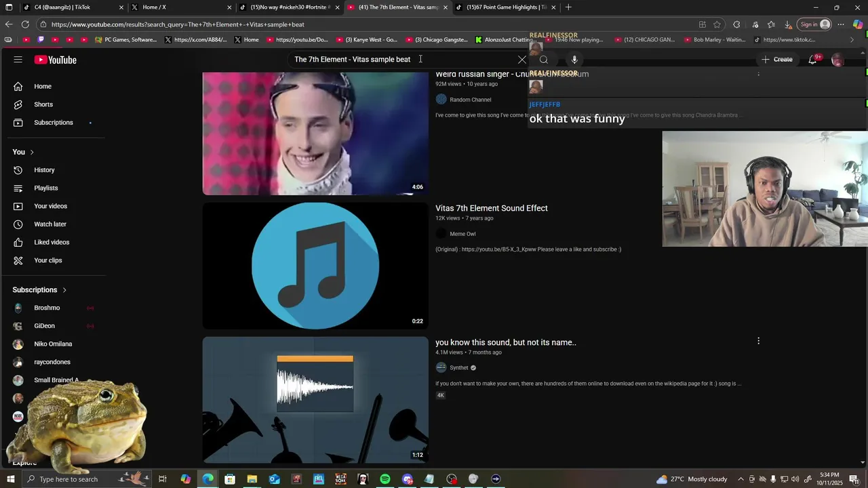The image size is (868, 488).
Task: Open the browser Extensions puzzle icon
Action: [736, 24]
